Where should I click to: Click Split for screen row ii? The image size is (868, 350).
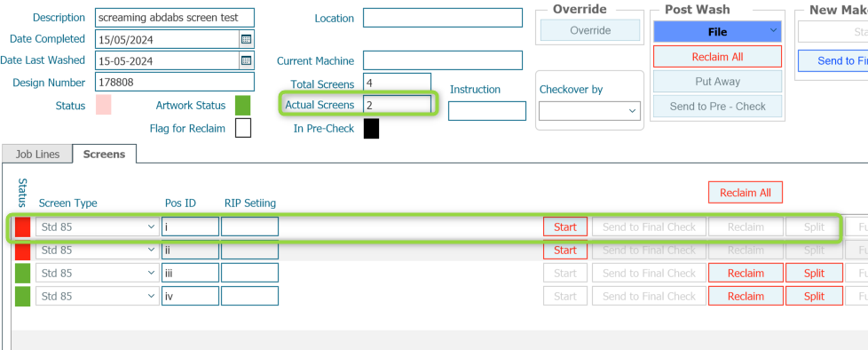pos(814,251)
